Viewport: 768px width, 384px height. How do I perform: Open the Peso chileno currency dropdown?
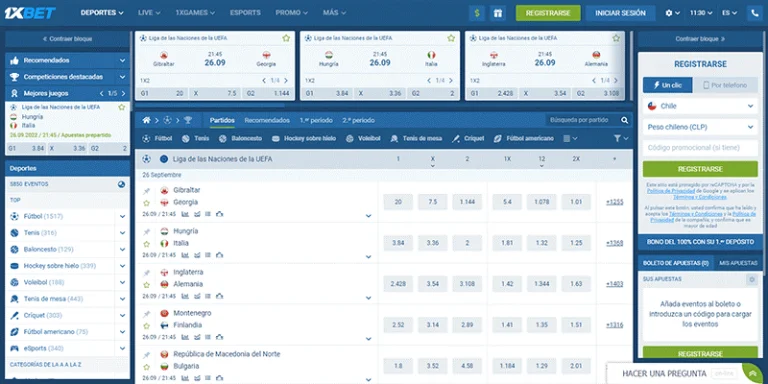coord(700,127)
